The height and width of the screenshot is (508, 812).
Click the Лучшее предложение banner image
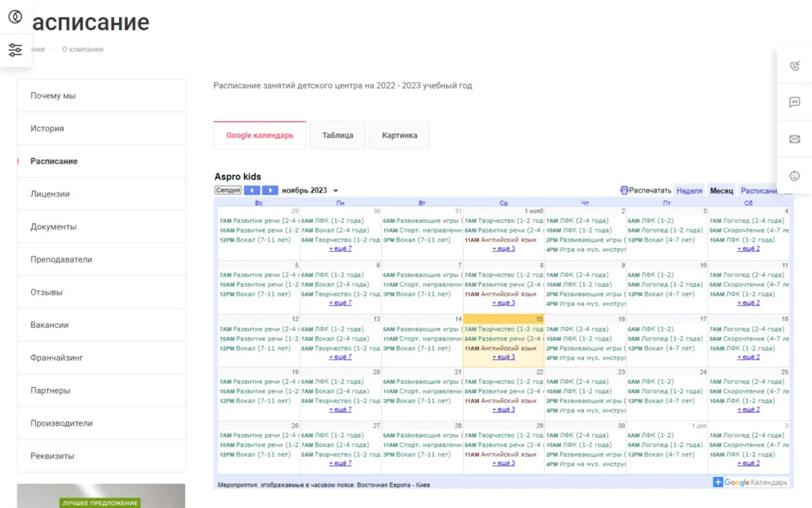101,495
